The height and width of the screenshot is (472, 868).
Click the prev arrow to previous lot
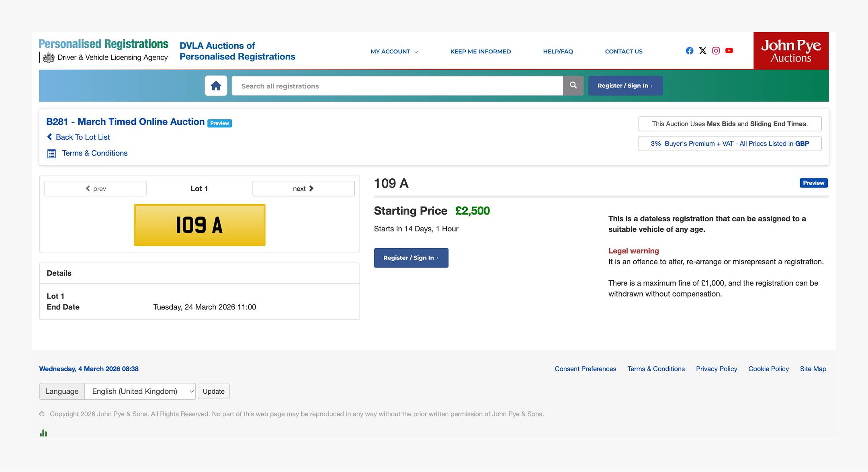tap(95, 188)
